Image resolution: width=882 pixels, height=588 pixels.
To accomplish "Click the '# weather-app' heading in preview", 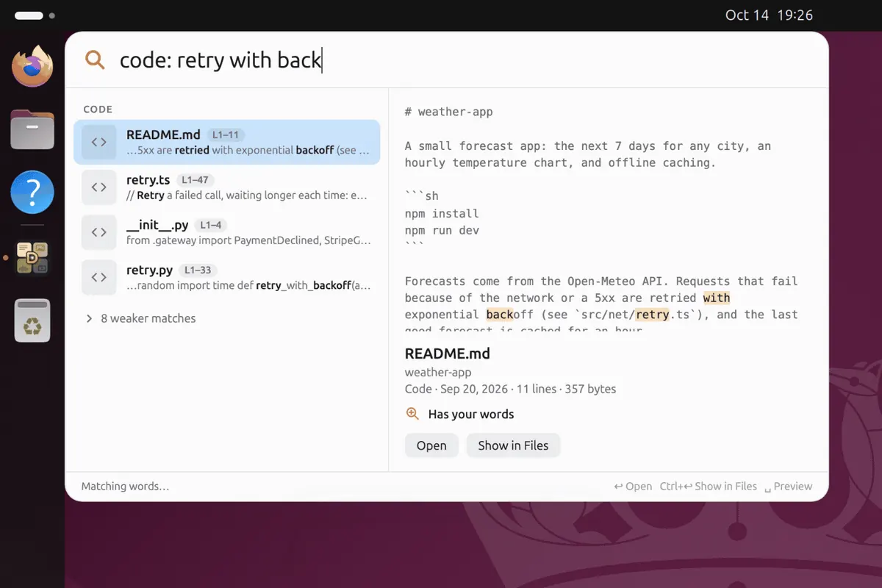I will pyautogui.click(x=448, y=112).
